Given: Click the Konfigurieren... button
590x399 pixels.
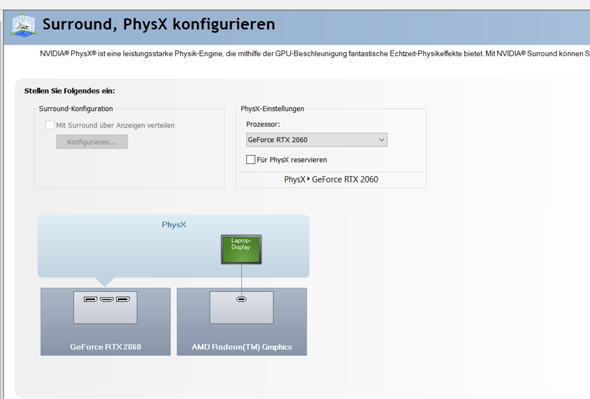Looking at the screenshot, I should [x=92, y=142].
